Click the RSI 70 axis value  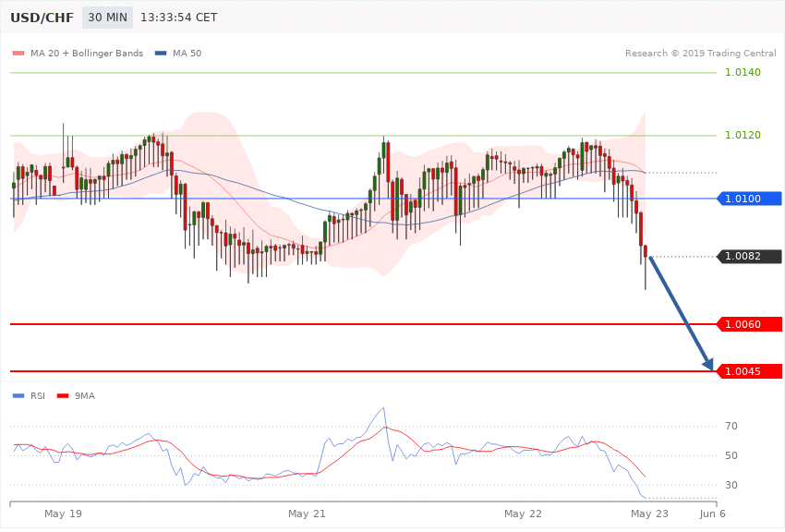coord(731,426)
